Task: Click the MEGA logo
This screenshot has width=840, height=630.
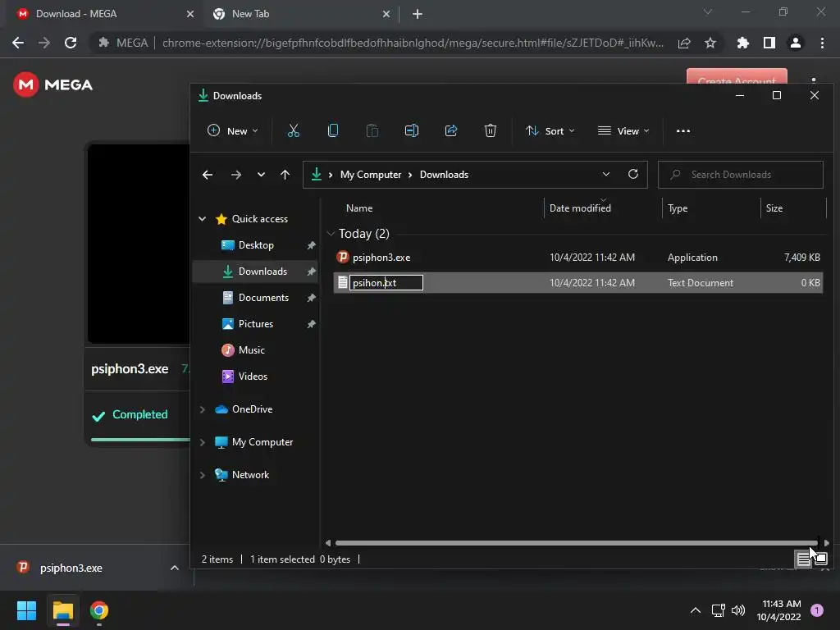Action: (53, 84)
